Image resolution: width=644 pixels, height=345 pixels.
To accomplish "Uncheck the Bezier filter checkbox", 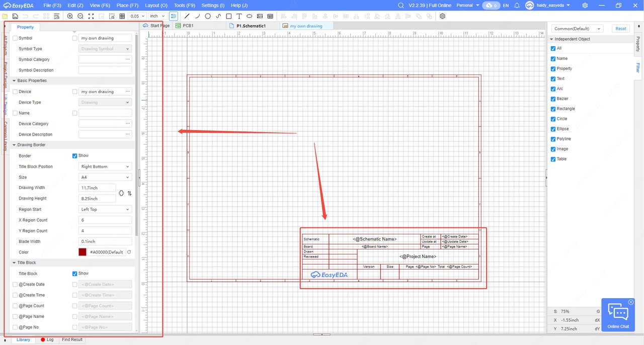I will pos(553,99).
